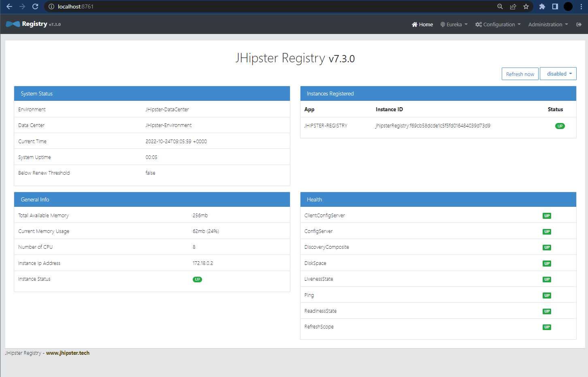This screenshot has width=588, height=377.
Task: Click the Total Available Memory value 256mb
Action: pyautogui.click(x=200, y=216)
